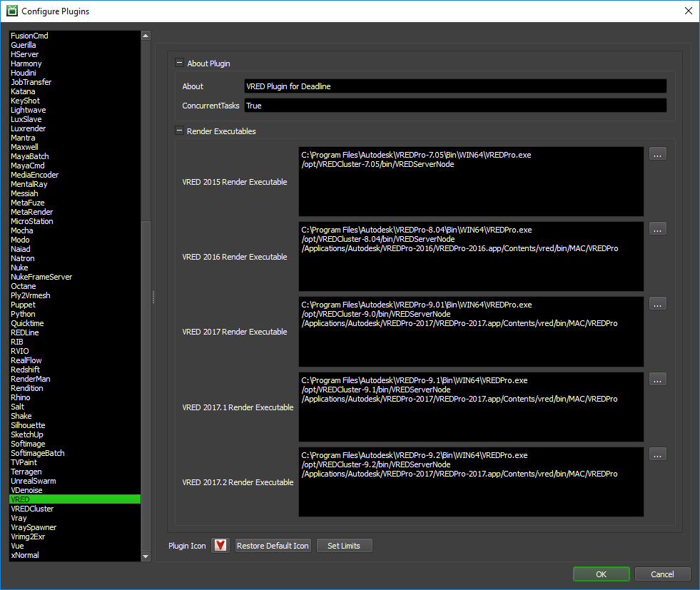
Task: Click the VRED plugin icon button
Action: (220, 545)
